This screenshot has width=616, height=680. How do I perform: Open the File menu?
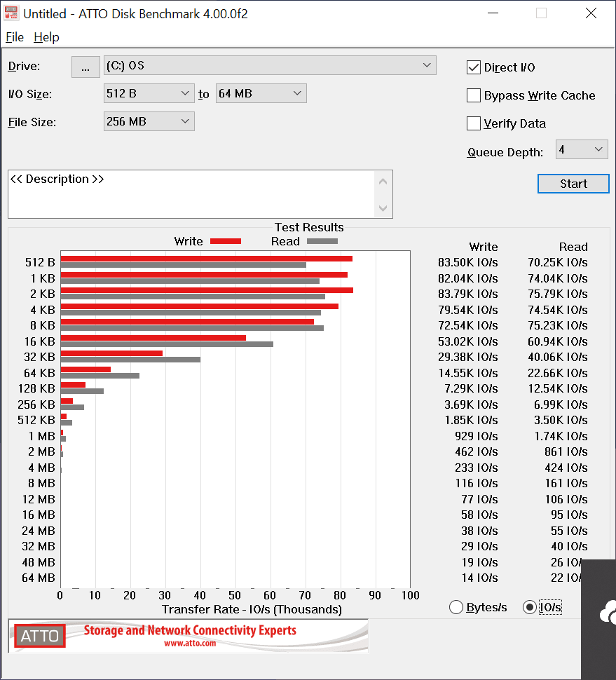click(x=15, y=37)
